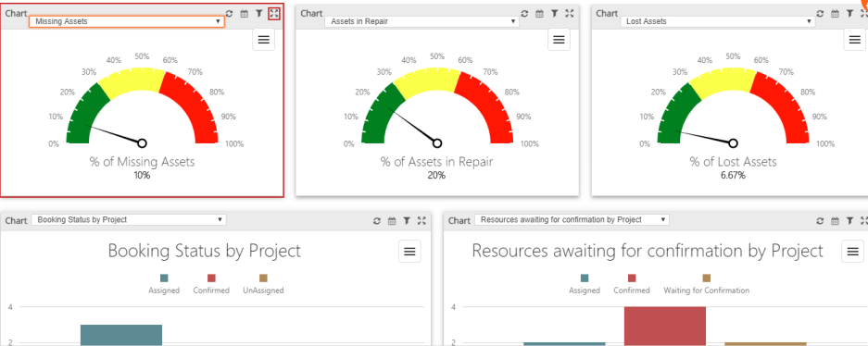Toggle Confirmed series in Booking Status legend
This screenshot has height=346, width=868.
tap(211, 284)
